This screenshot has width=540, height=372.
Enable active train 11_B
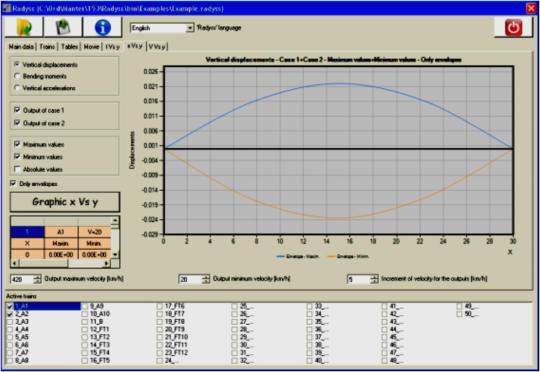click(x=85, y=321)
